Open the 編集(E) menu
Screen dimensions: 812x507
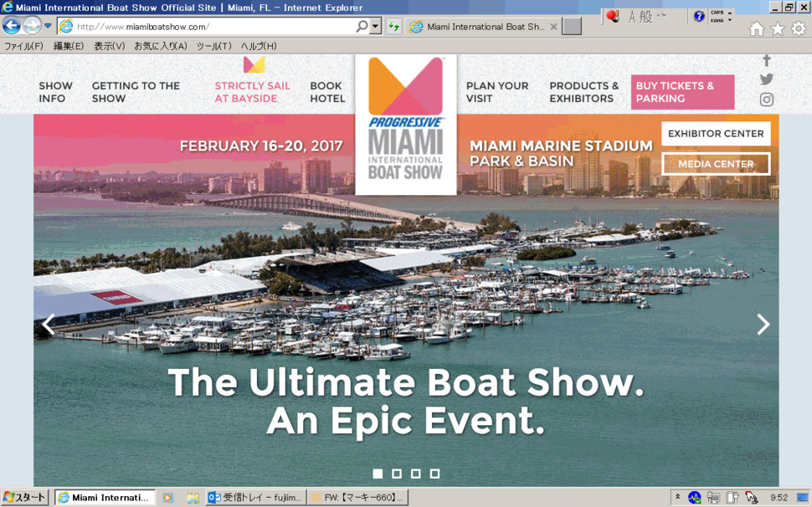tap(69, 46)
